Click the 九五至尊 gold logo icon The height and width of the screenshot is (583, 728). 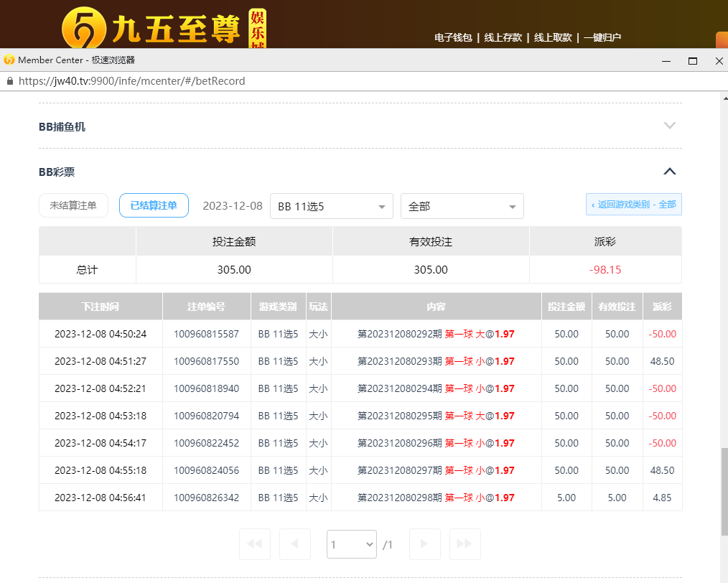(x=84, y=29)
